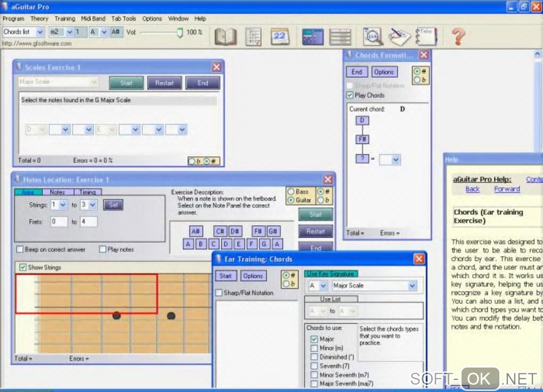Open the m2 interval dropdown in toolbar

click(x=69, y=32)
